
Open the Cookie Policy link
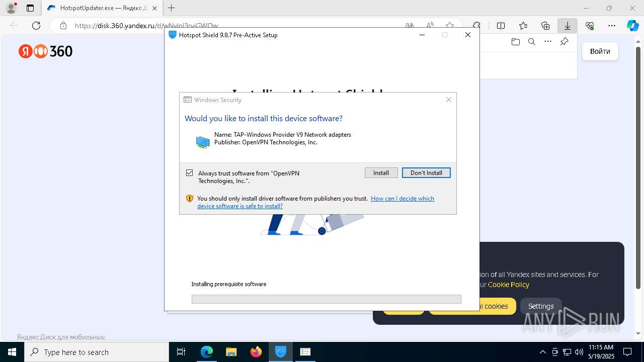point(509,285)
